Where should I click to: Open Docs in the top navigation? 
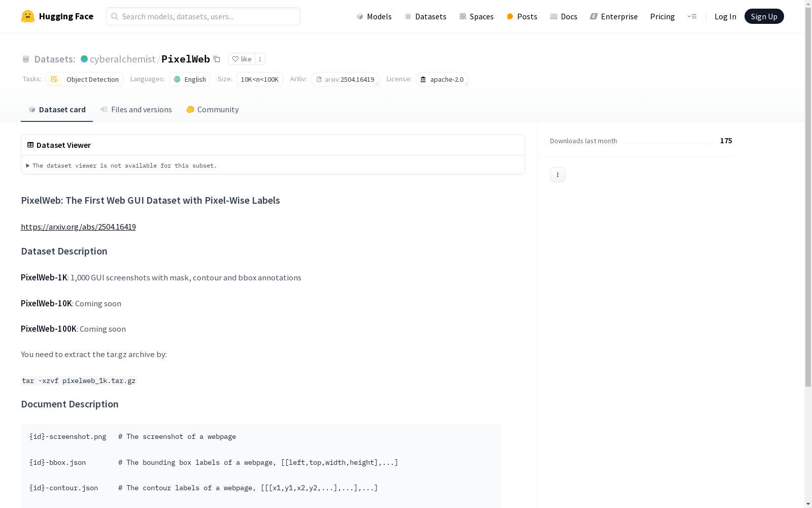(564, 16)
